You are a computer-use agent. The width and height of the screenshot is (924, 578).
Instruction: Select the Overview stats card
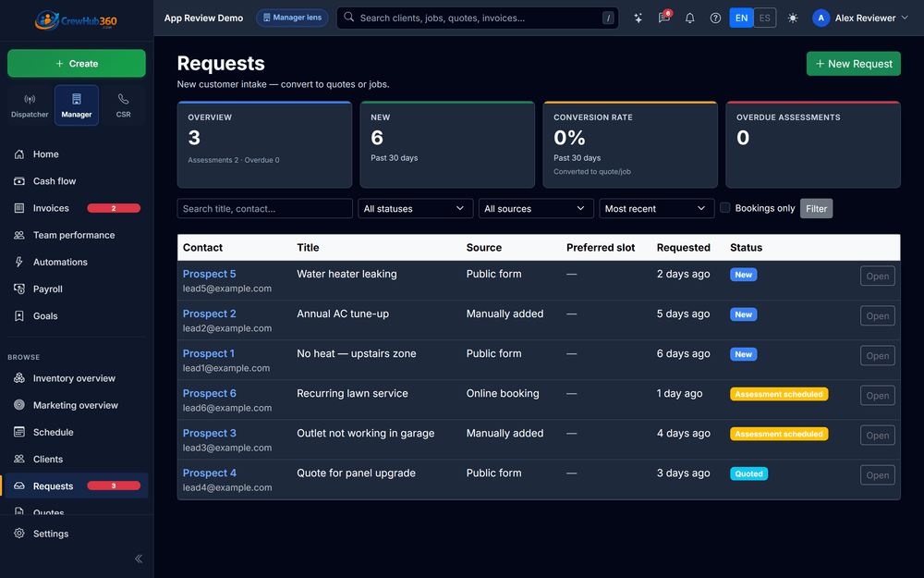(x=264, y=144)
